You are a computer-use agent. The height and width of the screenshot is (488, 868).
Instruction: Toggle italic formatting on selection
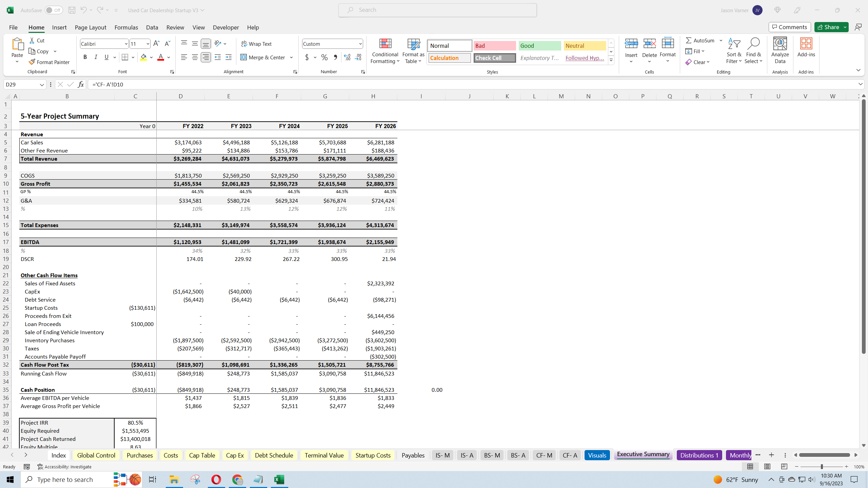pos(96,57)
